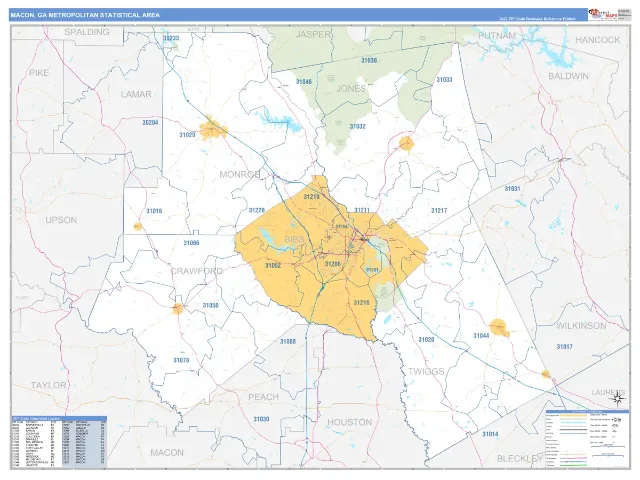Screen dimensions: 640x480
Task: Select the MONROE county label
Action: (240, 175)
